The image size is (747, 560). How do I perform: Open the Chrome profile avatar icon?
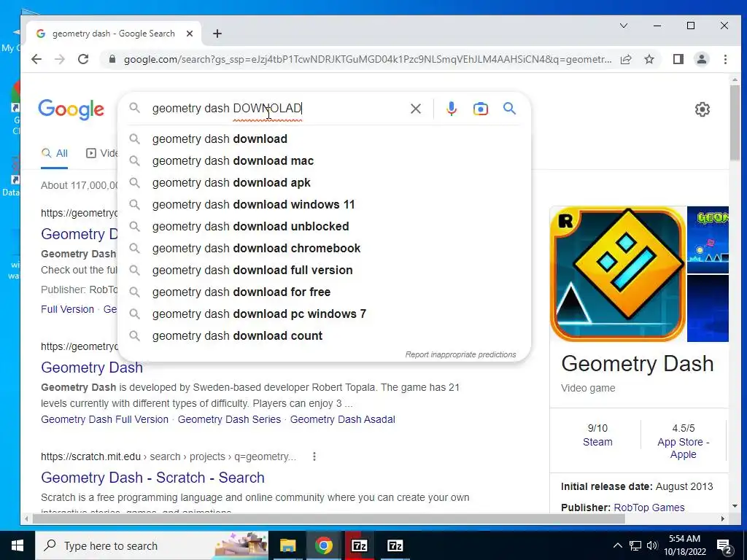coord(702,59)
